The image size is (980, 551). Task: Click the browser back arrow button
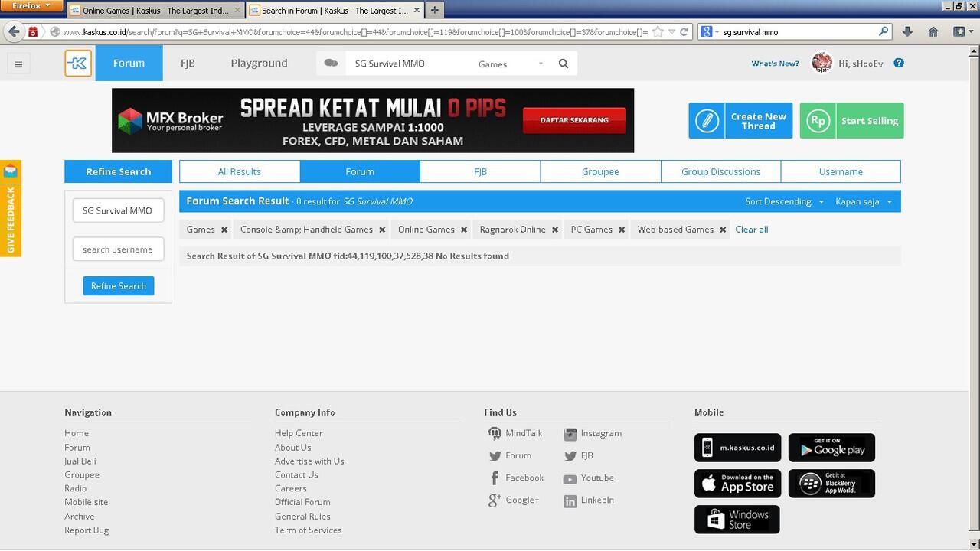tap(13, 31)
